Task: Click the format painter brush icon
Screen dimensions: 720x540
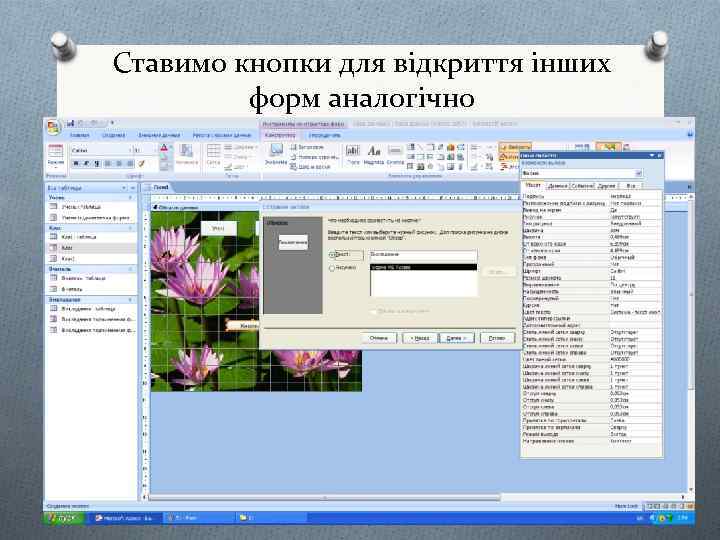Action: 142,163
